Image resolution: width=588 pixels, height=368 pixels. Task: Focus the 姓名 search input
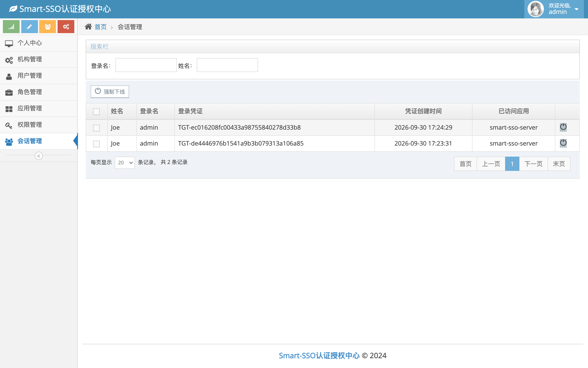coord(227,65)
